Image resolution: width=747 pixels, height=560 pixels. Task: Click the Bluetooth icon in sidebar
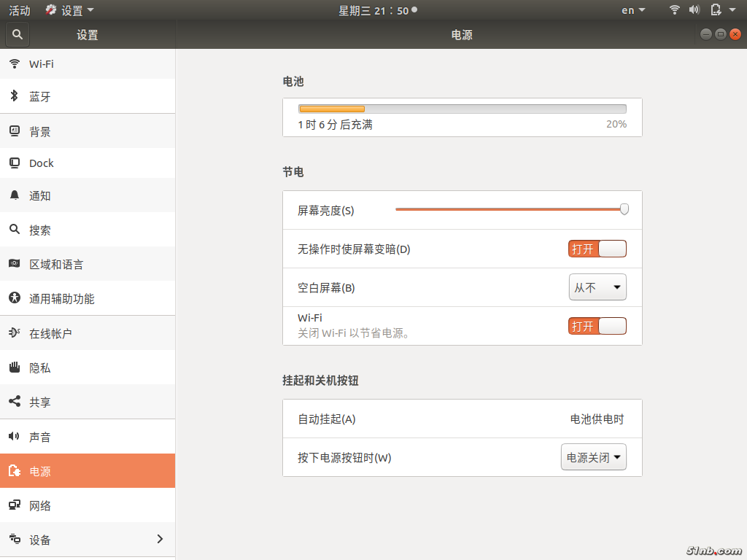tap(15, 96)
